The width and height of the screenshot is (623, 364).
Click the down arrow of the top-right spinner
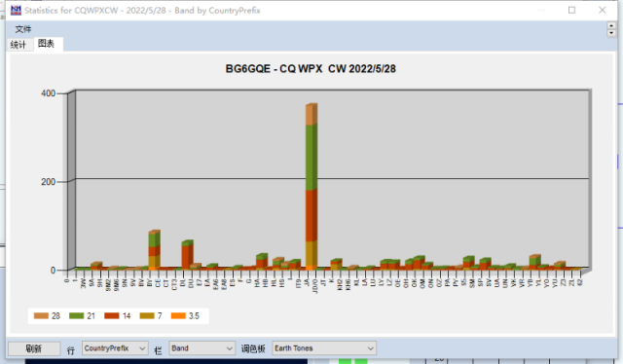coord(611,33)
